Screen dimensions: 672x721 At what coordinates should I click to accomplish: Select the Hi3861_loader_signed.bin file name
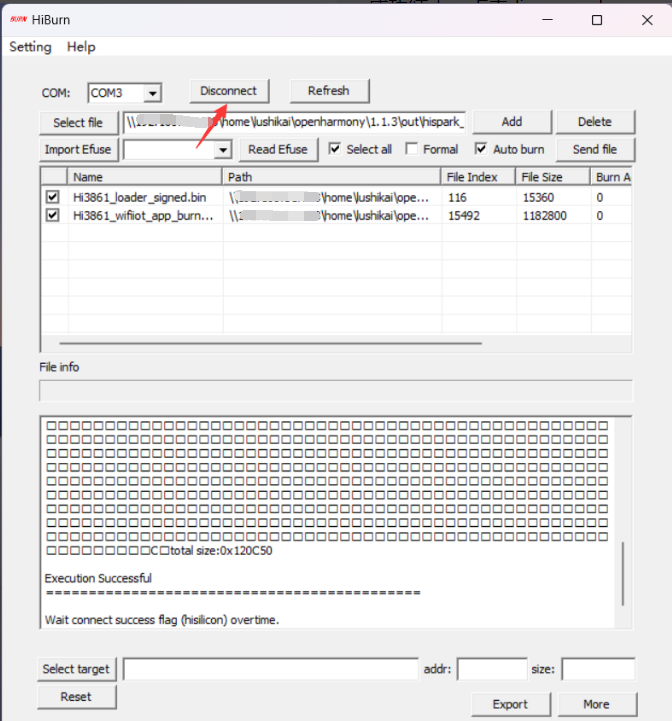click(140, 198)
